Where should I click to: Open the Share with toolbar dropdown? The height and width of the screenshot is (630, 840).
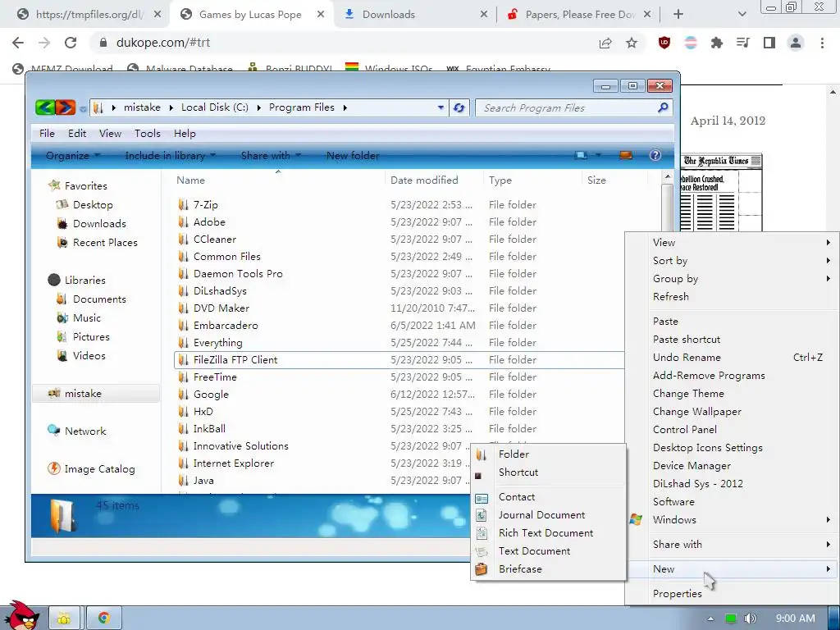[271, 155]
